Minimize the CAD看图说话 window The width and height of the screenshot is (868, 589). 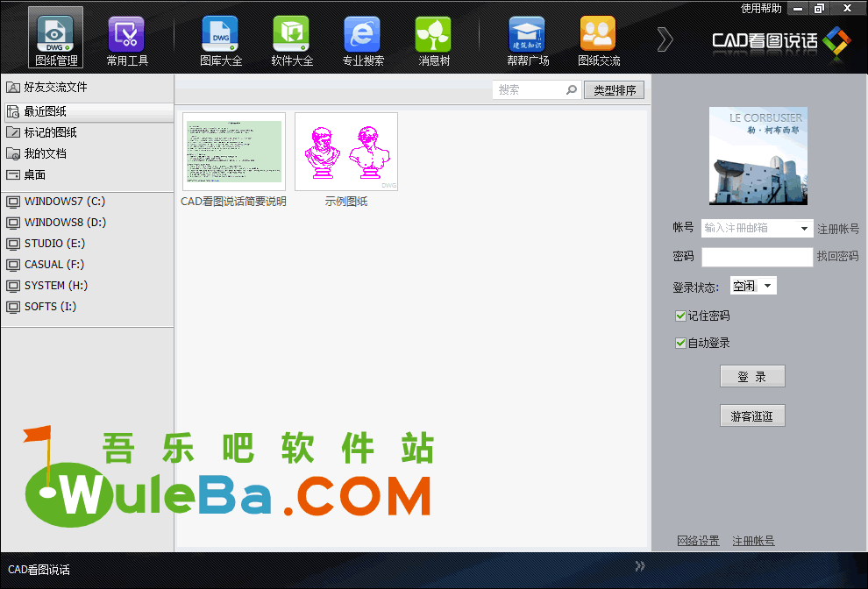coord(798,8)
